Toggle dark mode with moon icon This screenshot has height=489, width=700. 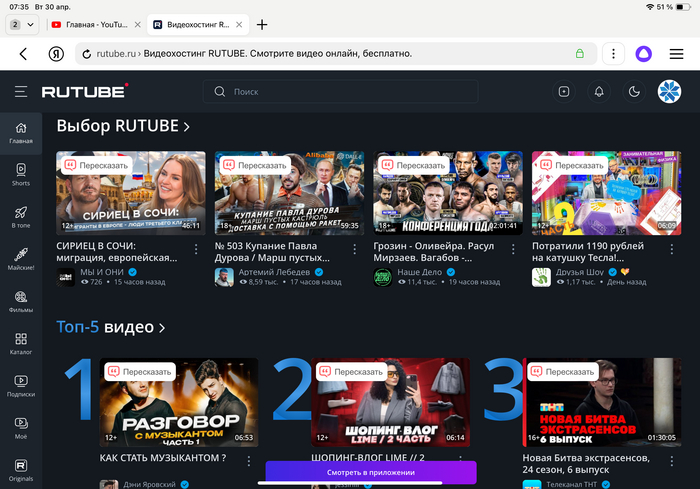click(x=633, y=92)
